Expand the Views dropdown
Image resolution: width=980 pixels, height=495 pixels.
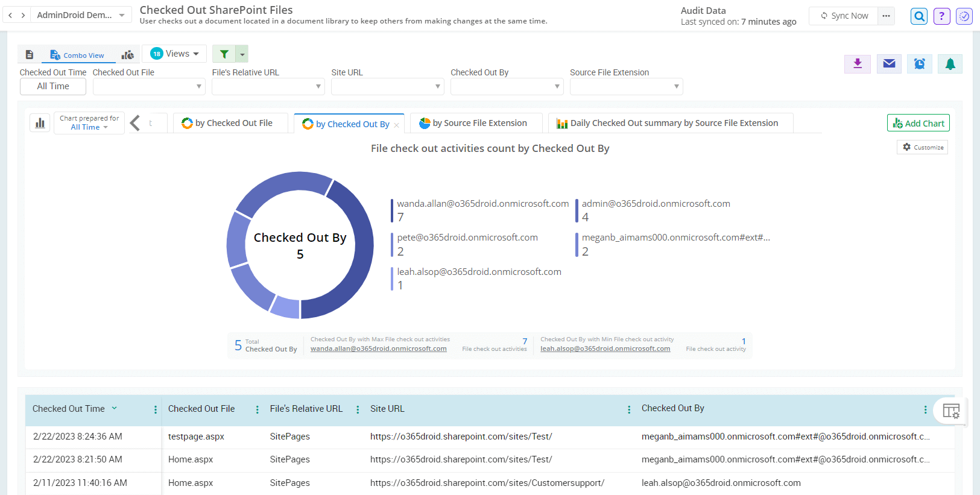tap(175, 54)
